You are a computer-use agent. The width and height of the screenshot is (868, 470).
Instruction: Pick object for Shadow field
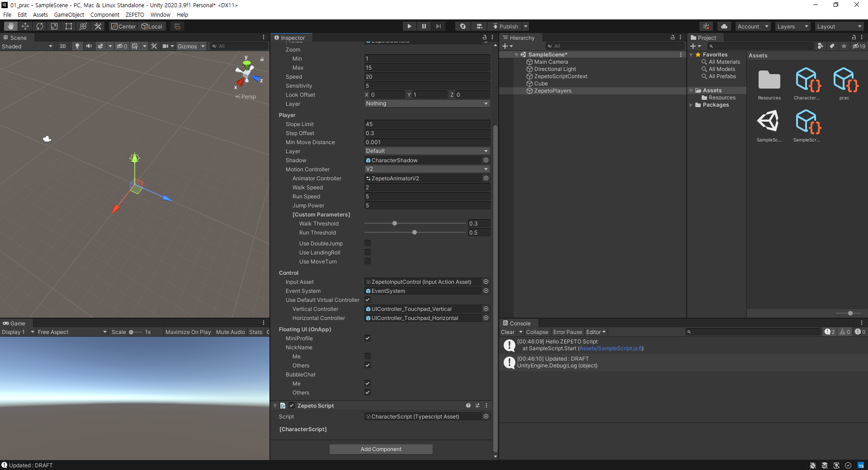click(x=486, y=160)
